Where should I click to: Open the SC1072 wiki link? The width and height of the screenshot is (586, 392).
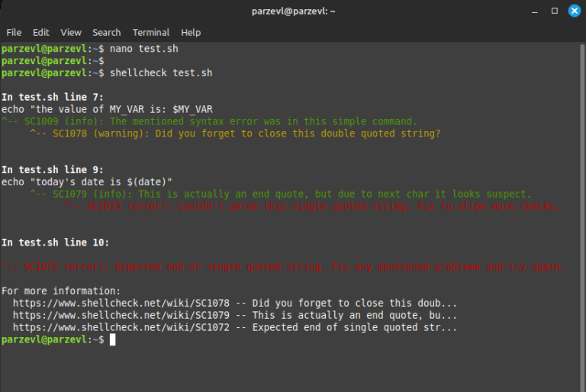[x=121, y=327]
